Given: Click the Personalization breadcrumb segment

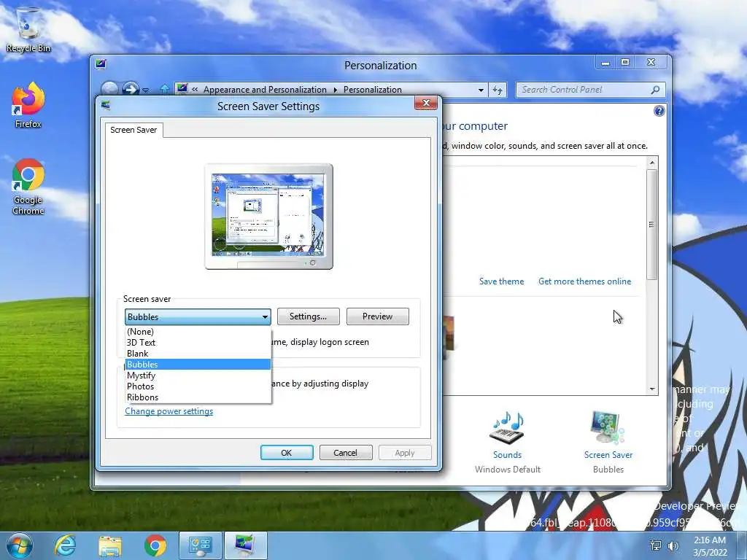Looking at the screenshot, I should pyautogui.click(x=373, y=90).
